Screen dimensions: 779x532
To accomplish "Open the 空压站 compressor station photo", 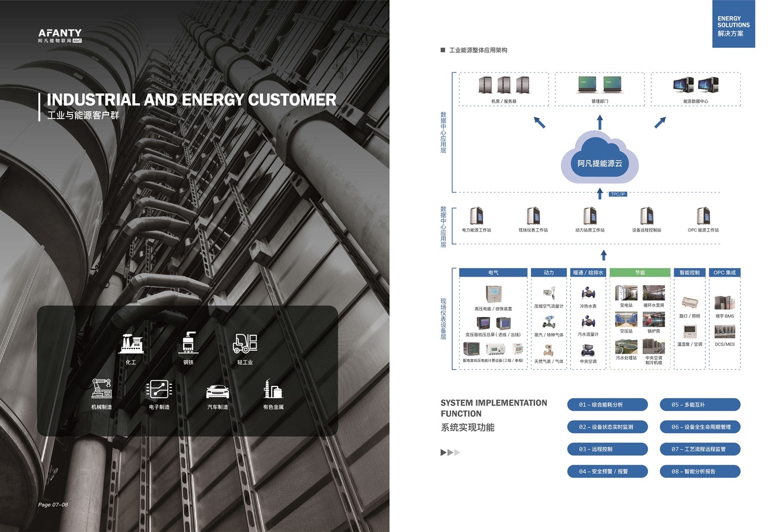I will pyautogui.click(x=626, y=319).
